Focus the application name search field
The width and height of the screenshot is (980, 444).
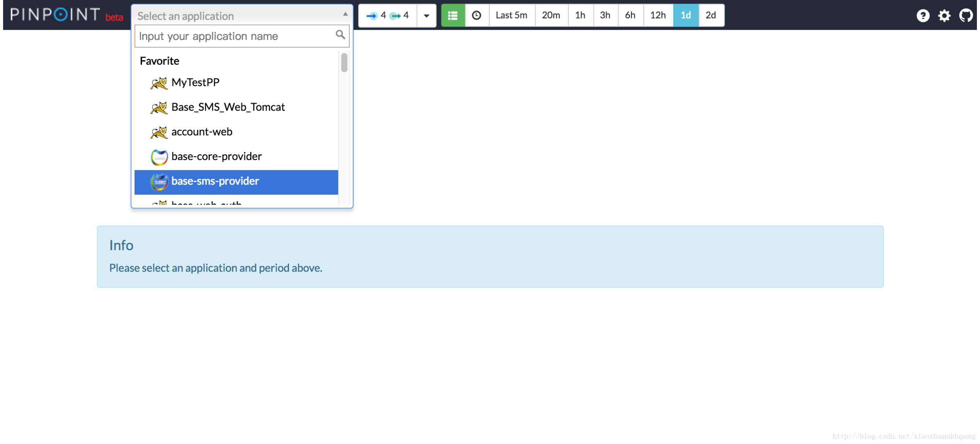pos(242,36)
